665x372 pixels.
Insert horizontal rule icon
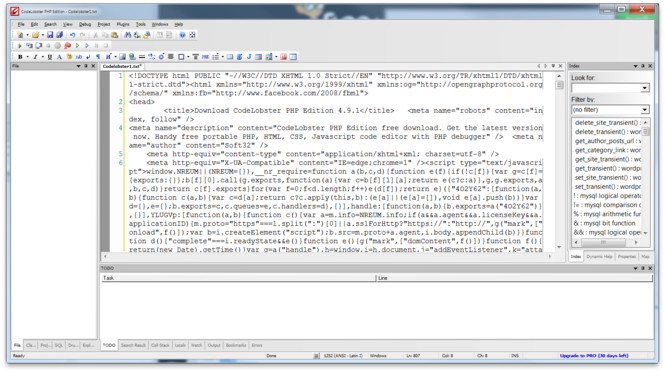[142, 56]
